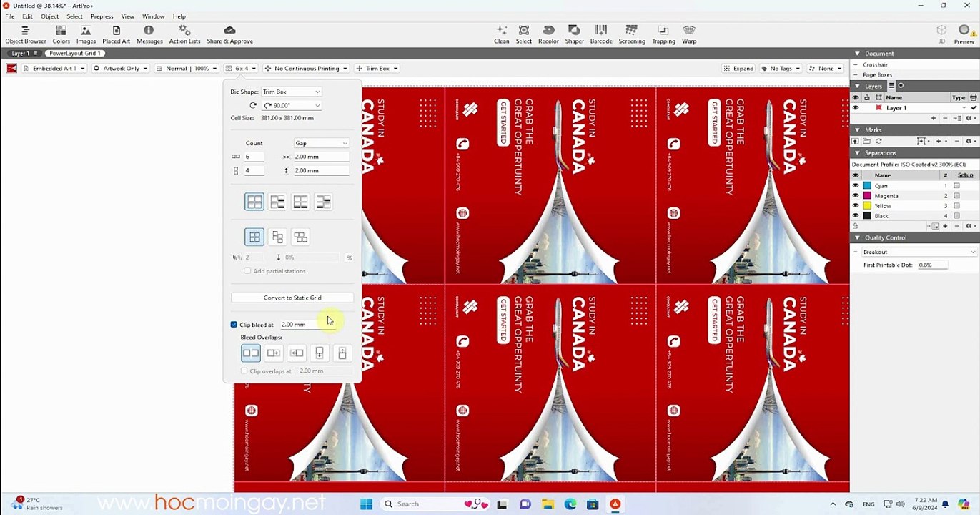Open the Object menu
The height and width of the screenshot is (515, 980).
tap(50, 16)
